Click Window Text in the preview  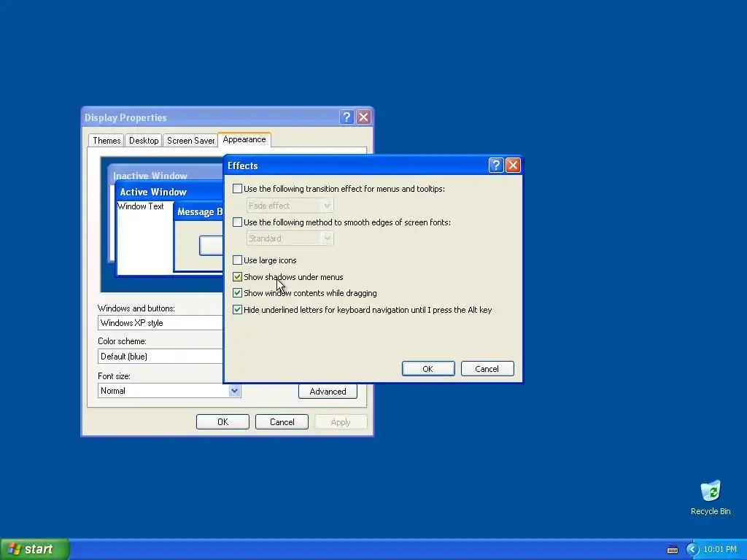tap(141, 206)
